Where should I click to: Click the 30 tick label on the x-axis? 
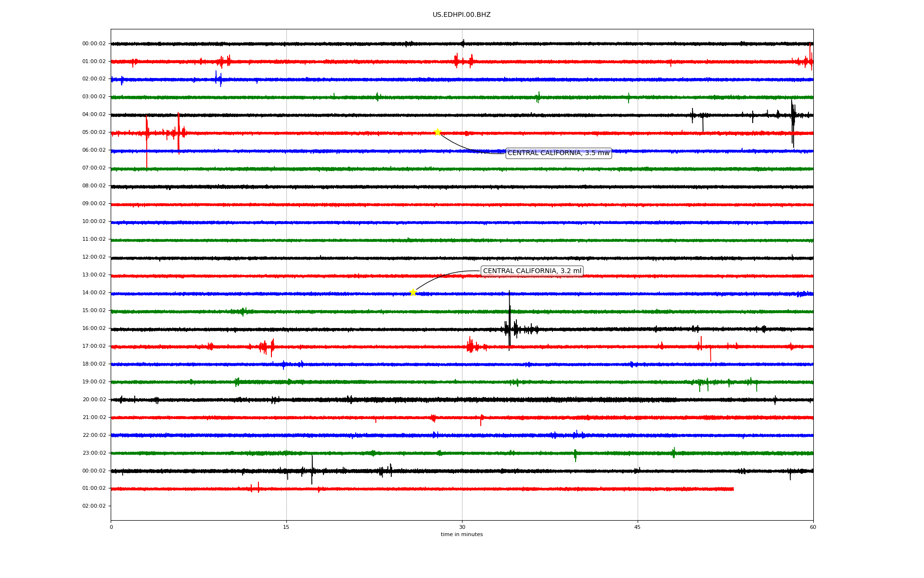462,527
